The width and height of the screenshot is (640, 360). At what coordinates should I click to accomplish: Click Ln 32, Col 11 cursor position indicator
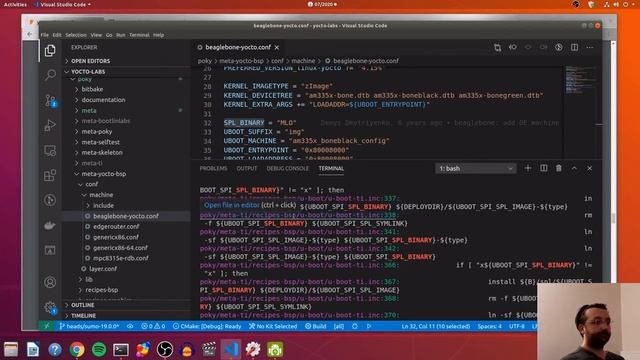pyautogui.click(x=436, y=326)
